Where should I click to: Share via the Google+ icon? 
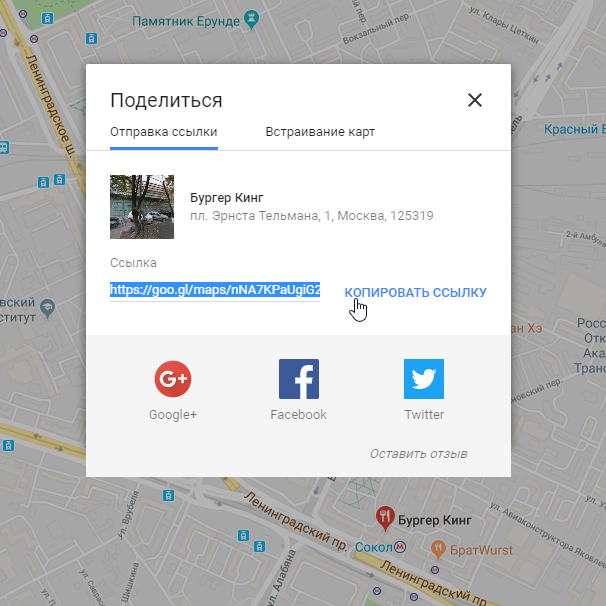173,379
